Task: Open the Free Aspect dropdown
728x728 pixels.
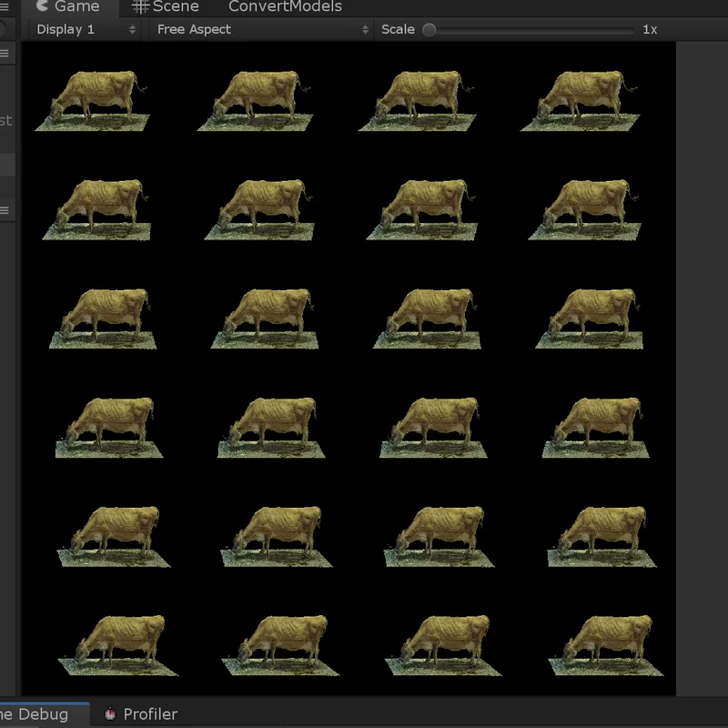Action: pos(261,30)
